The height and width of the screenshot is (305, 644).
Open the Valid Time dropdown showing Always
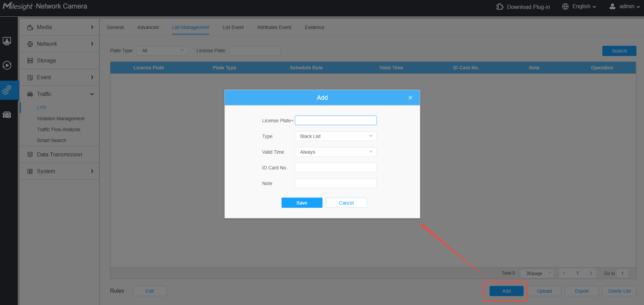point(336,152)
